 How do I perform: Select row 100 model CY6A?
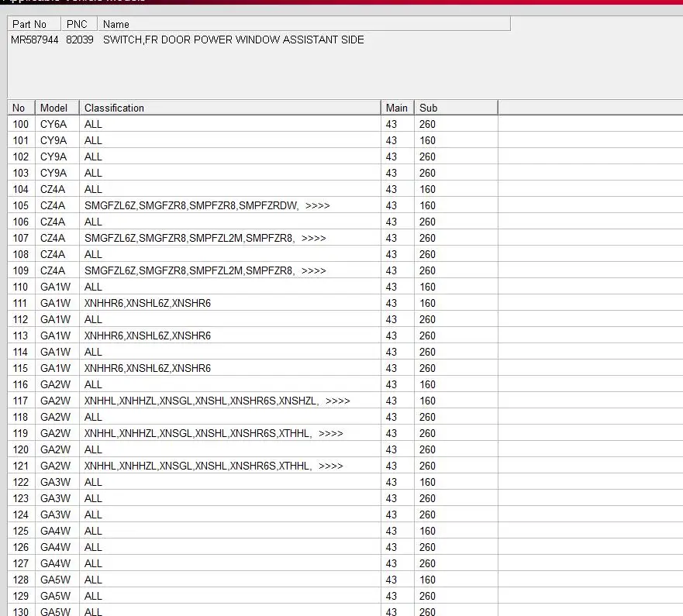click(53, 125)
